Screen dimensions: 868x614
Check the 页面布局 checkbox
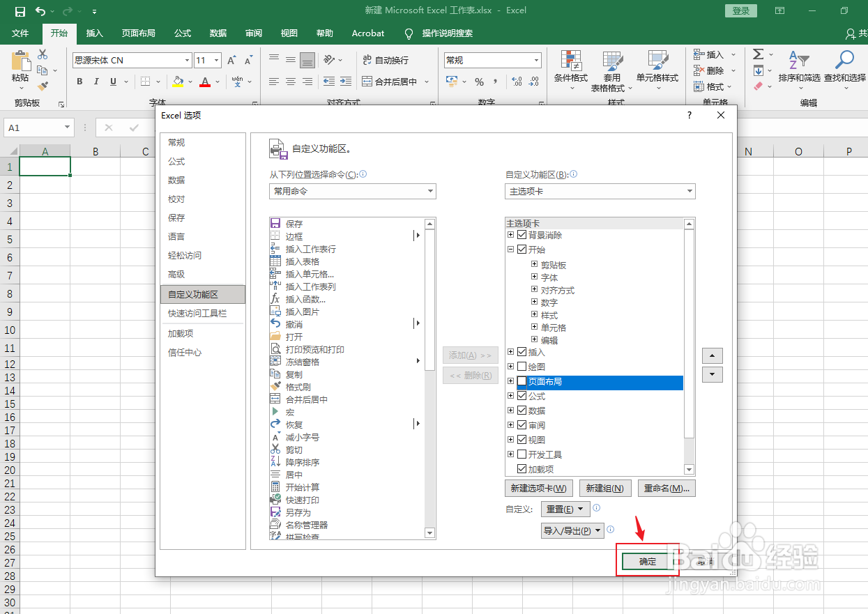[x=522, y=381]
